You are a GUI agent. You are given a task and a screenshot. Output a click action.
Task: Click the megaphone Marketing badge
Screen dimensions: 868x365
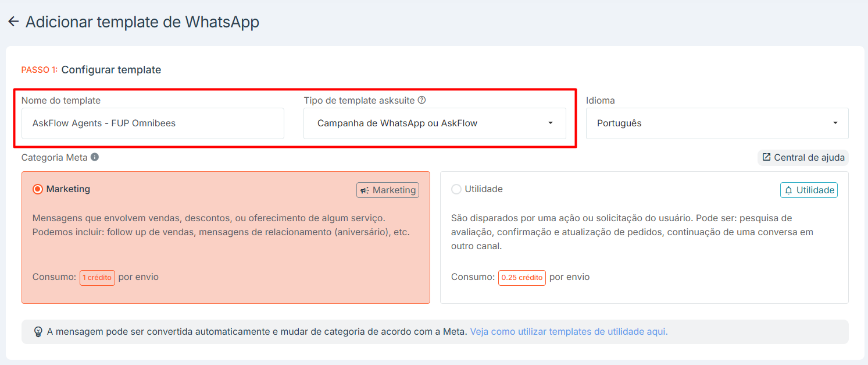[388, 190]
